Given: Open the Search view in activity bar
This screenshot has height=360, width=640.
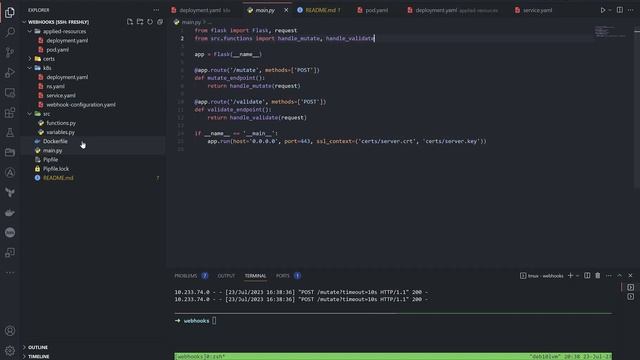Looking at the screenshot, I should tap(10, 32).
